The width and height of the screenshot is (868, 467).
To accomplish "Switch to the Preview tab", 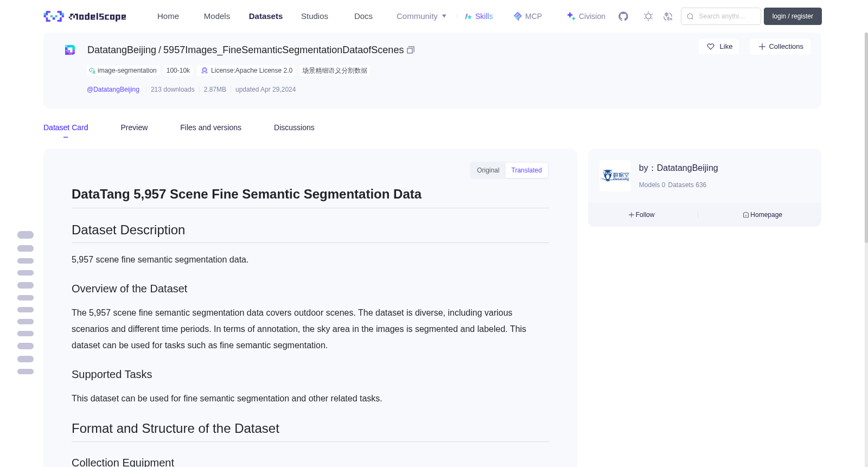I will click(134, 127).
